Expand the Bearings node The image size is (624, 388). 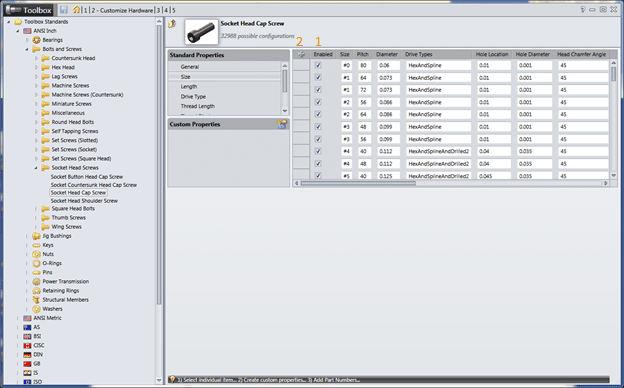(27, 40)
